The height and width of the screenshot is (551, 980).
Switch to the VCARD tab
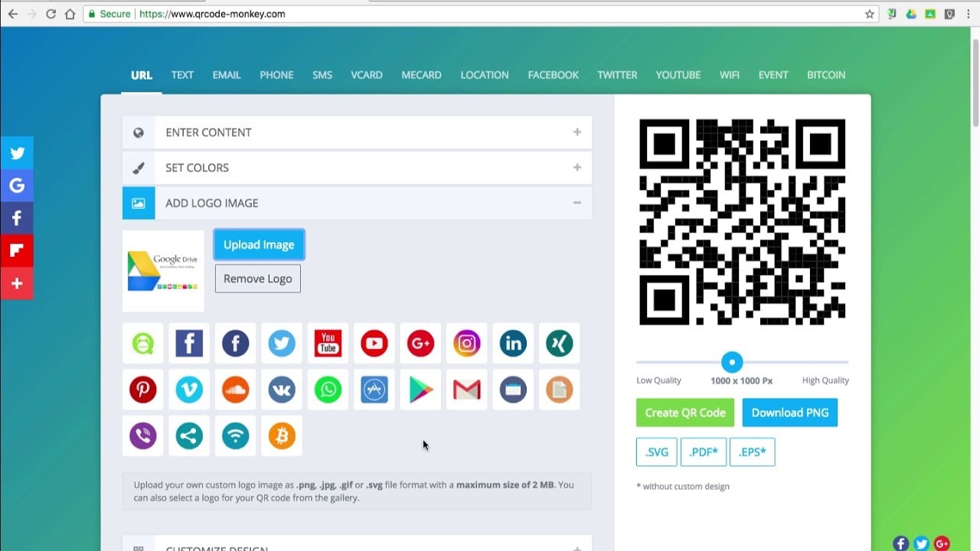367,74
